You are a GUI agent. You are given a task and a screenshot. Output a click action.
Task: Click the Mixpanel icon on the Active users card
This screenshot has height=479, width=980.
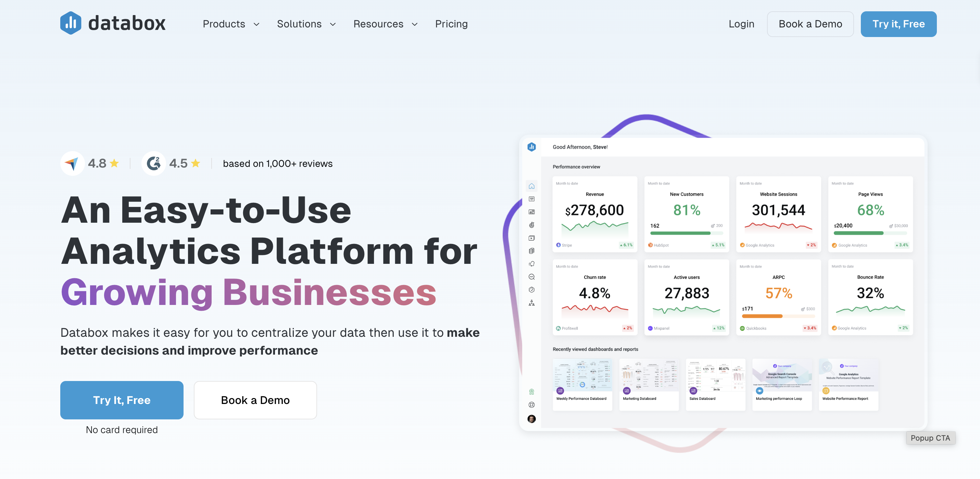pos(650,328)
